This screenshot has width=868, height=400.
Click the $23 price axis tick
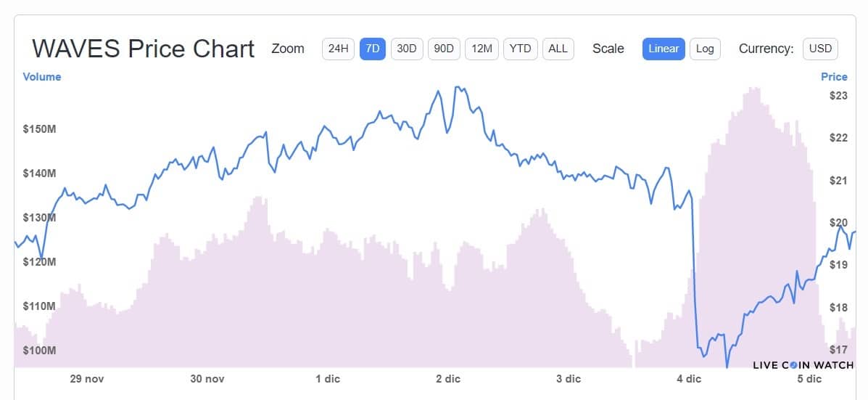839,96
